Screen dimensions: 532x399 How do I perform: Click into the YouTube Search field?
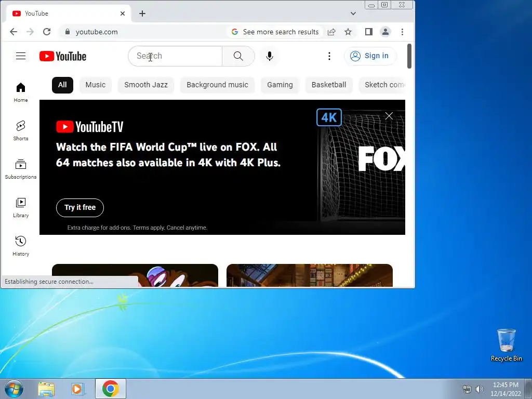pyautogui.click(x=175, y=56)
